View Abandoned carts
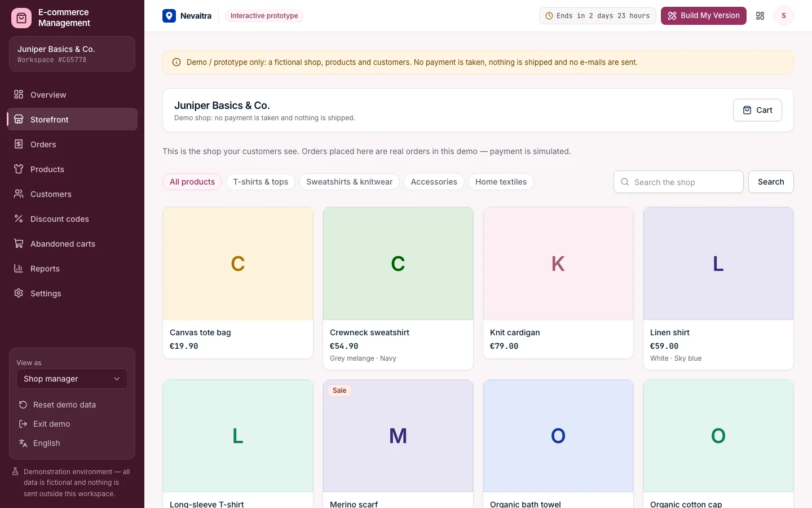Viewport: 812px width, 508px height. 72,244
